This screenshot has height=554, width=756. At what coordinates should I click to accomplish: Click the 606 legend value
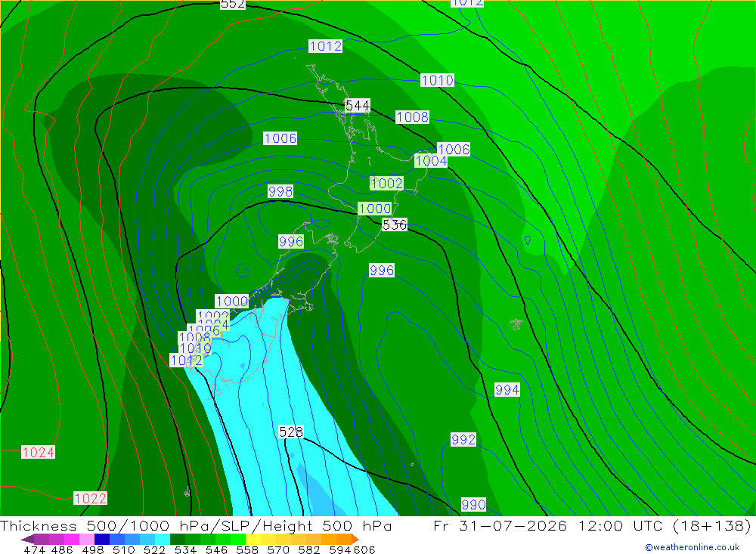pyautogui.click(x=364, y=549)
